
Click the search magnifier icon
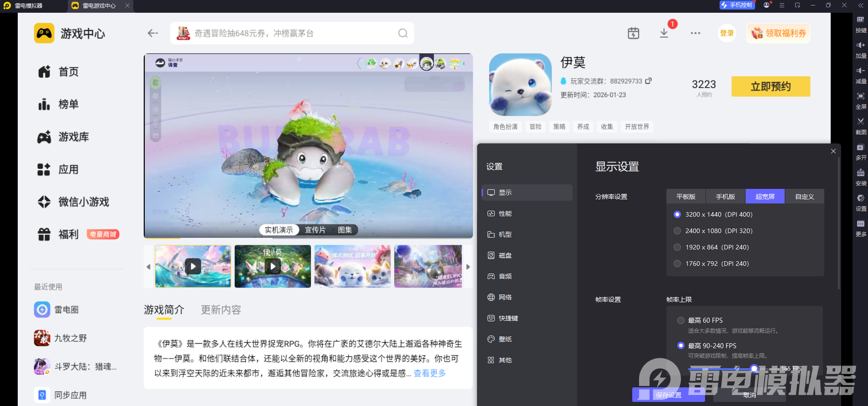tap(403, 33)
